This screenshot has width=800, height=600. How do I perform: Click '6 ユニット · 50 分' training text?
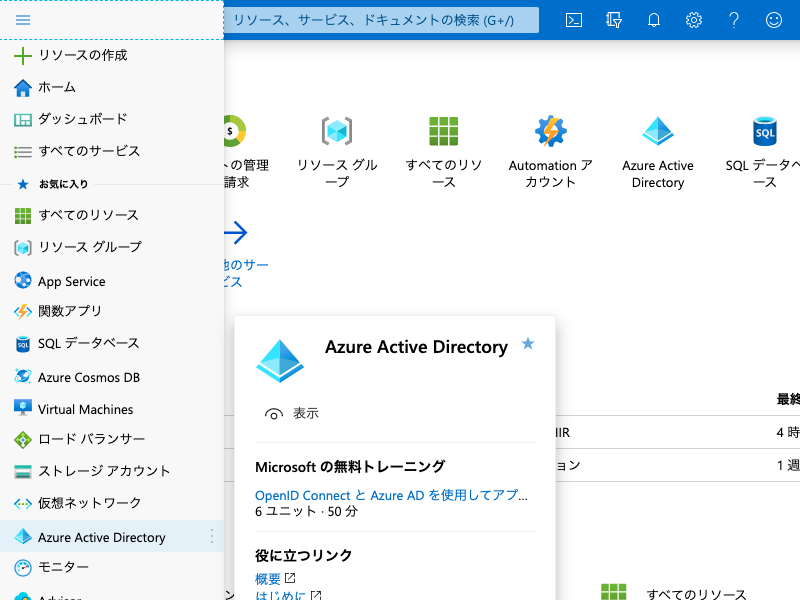point(306,511)
